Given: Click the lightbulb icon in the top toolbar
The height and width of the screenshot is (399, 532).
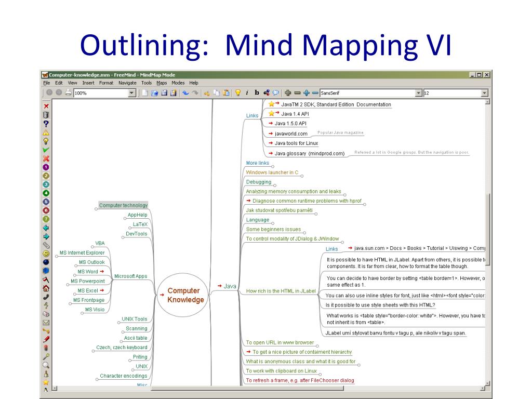Looking at the screenshot, I should (238, 92).
